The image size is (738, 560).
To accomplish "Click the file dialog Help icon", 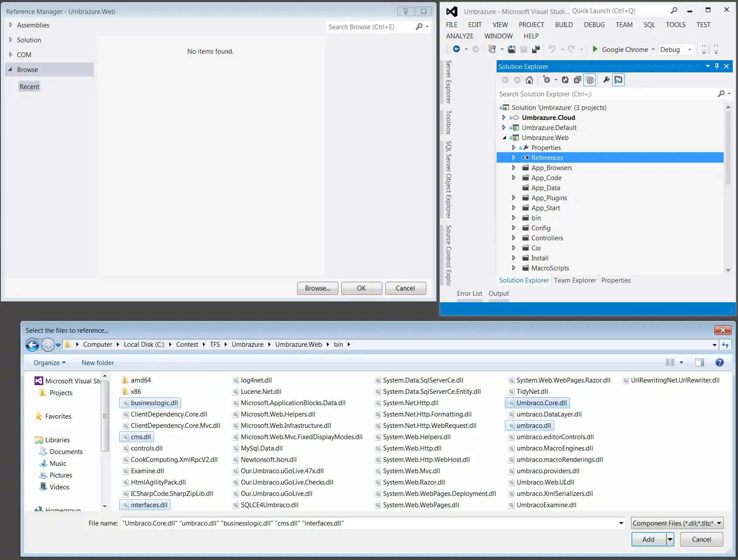I will (720, 362).
